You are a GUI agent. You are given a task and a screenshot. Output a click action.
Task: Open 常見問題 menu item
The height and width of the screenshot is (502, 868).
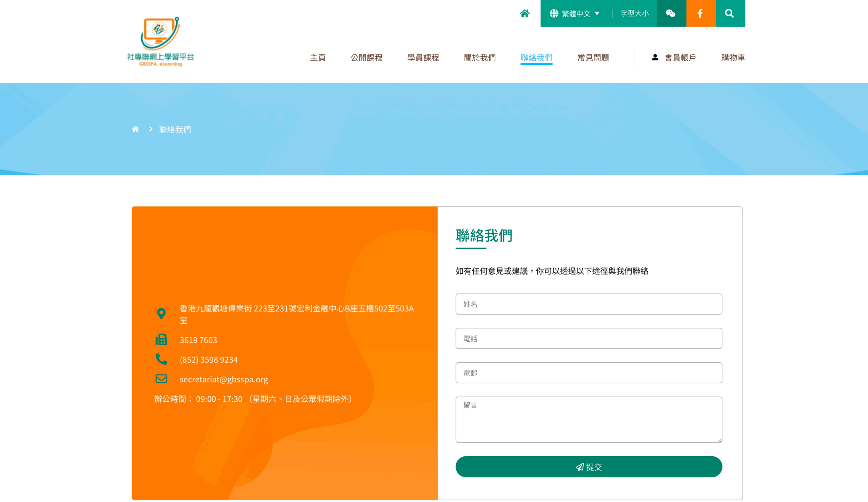(x=593, y=58)
